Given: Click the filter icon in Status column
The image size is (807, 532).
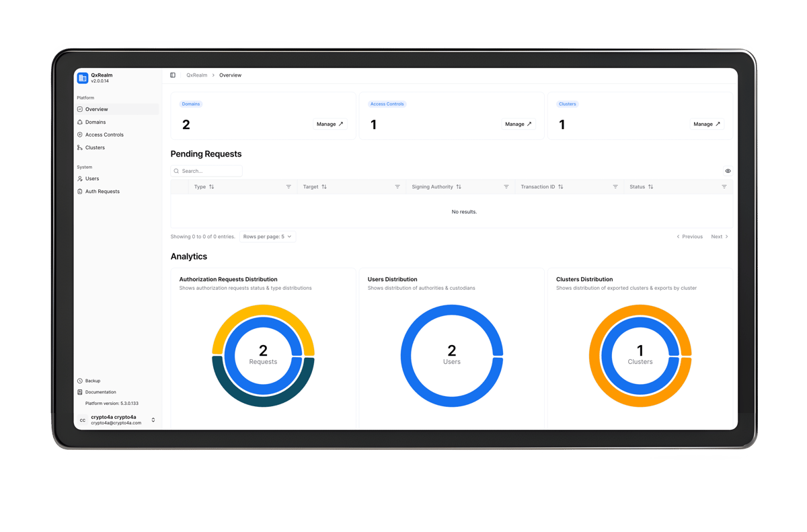Looking at the screenshot, I should pyautogui.click(x=724, y=187).
